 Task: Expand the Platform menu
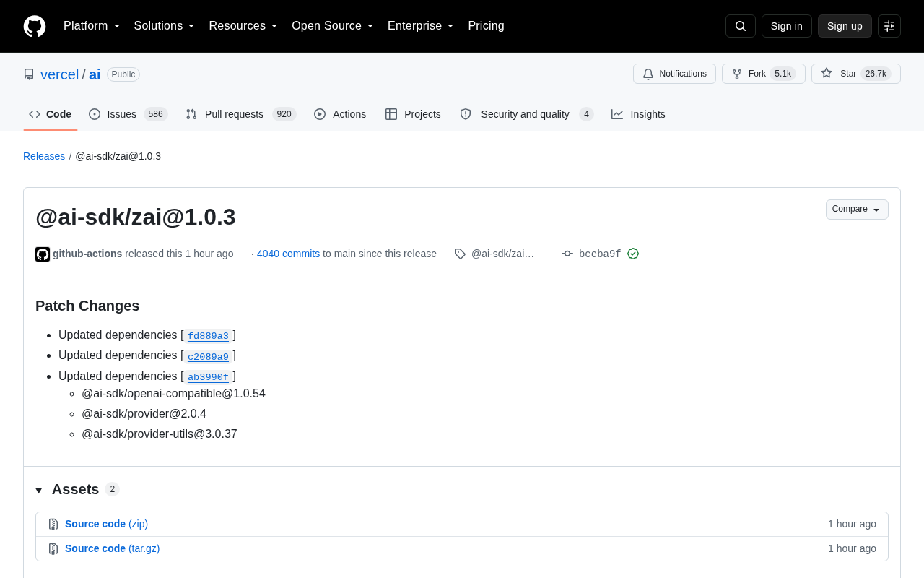point(92,26)
